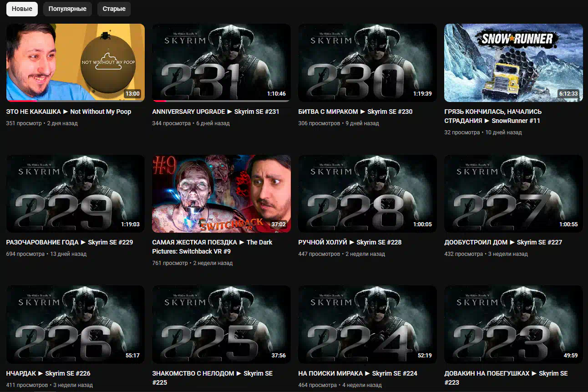
Task: Open the Switchback VR #9 thumbnail
Action: (x=221, y=193)
